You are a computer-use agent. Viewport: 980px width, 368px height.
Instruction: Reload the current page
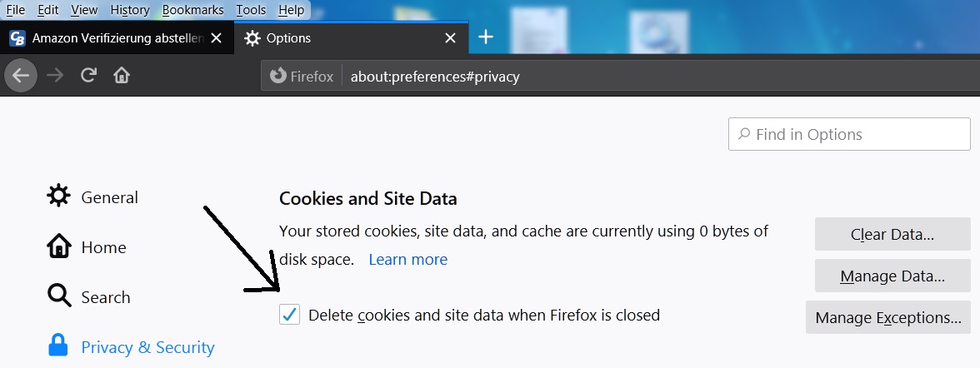(88, 76)
